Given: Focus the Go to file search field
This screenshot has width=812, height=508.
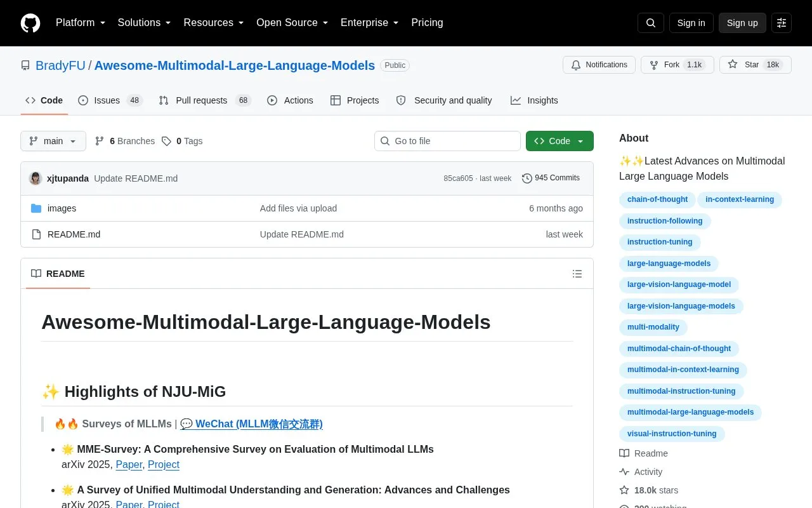Looking at the screenshot, I should pyautogui.click(x=447, y=141).
